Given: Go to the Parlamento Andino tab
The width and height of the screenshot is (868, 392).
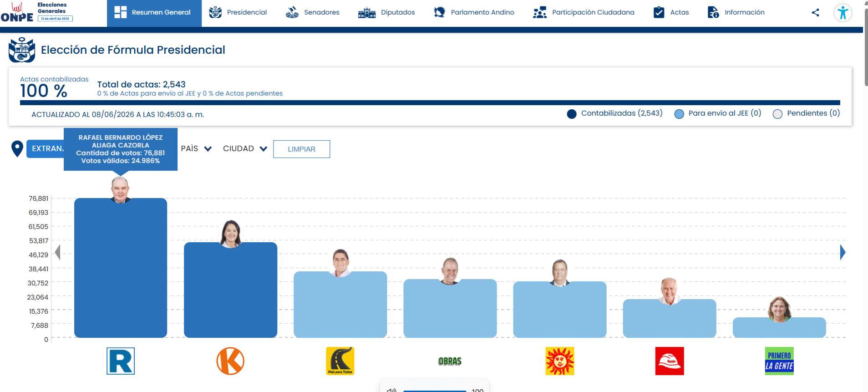Looking at the screenshot, I should (x=474, y=13).
